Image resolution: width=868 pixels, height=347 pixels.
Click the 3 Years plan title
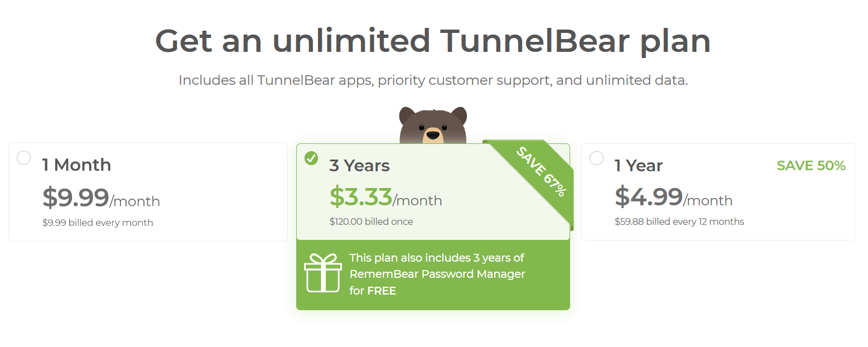pos(359,166)
